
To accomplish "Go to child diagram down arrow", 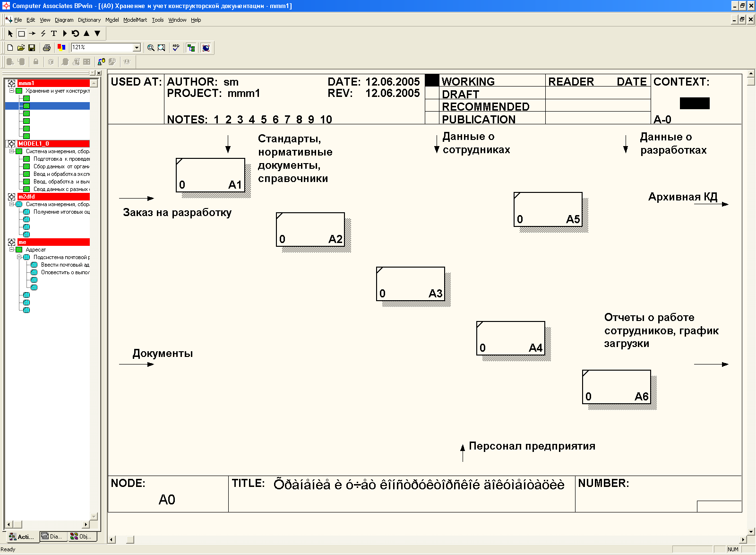I will [97, 34].
